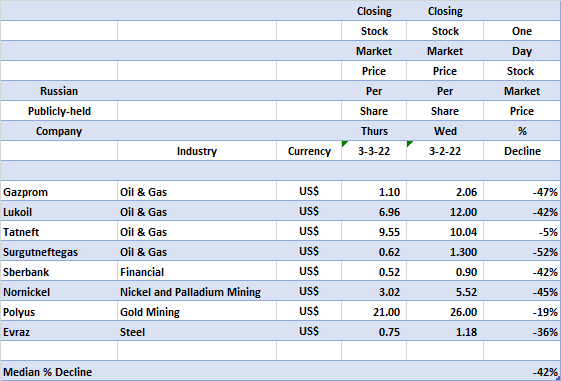Select Nornickel's Wednesday price 5.52
Image resolution: width=561 pixels, height=381 pixels.
pos(445,292)
